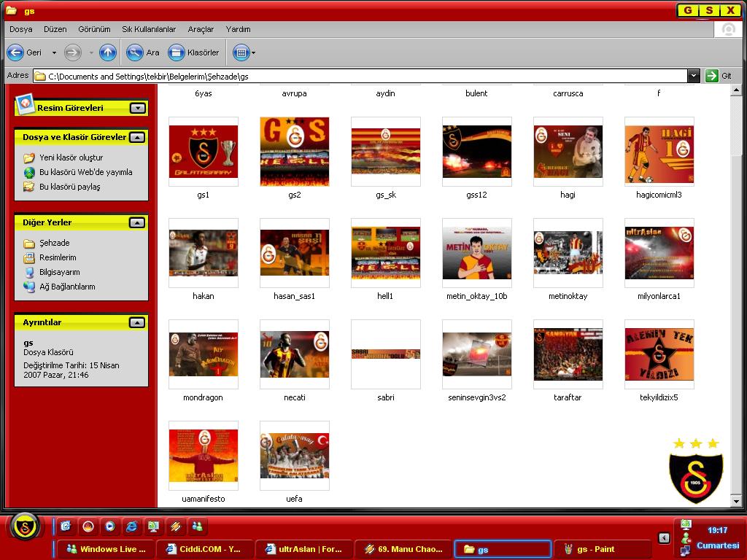Click the Ağ Bağlantılarım network icon

29,287
